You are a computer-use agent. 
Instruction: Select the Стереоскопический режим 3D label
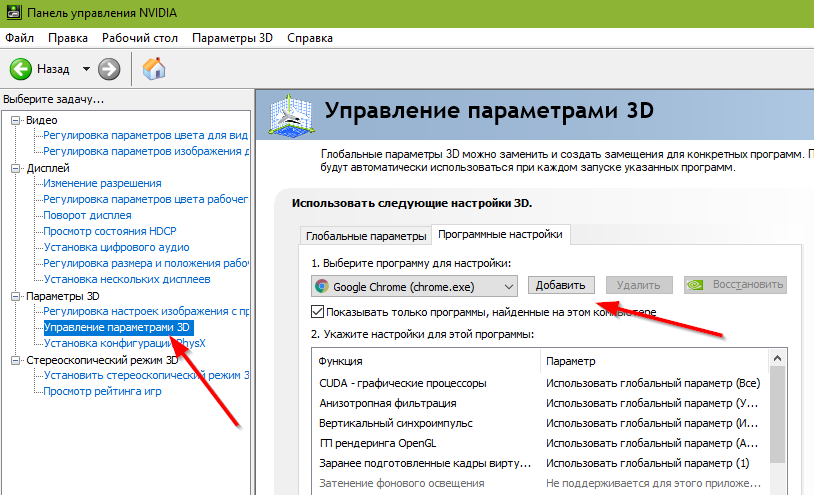coord(102,360)
